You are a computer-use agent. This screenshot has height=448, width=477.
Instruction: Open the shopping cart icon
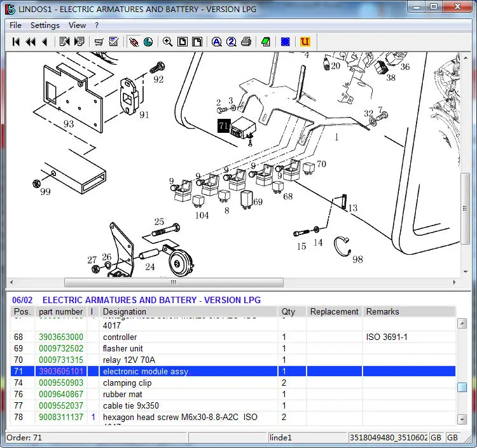[x=99, y=42]
